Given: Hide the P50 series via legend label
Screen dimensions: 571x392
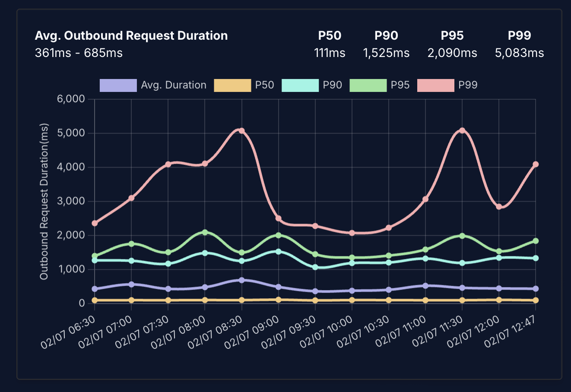Looking at the screenshot, I should [x=264, y=85].
